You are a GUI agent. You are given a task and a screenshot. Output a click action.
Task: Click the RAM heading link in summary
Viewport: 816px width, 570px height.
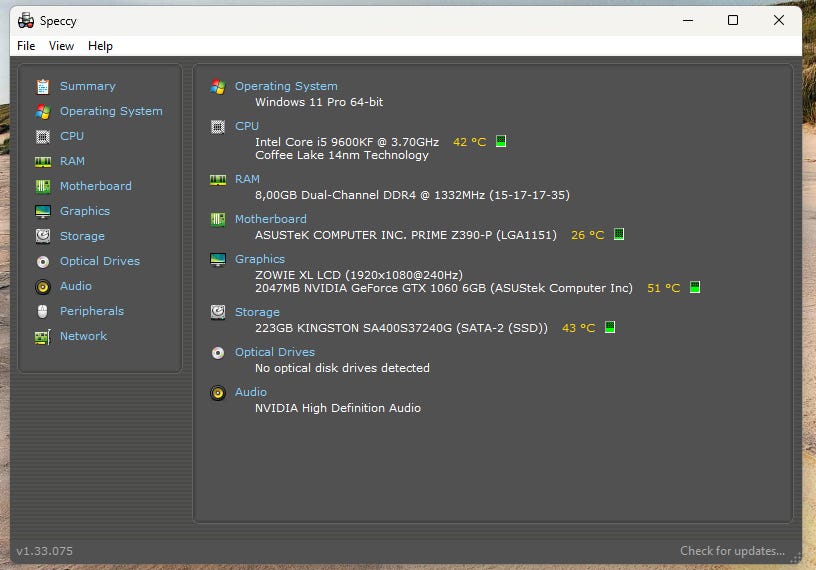(x=247, y=179)
